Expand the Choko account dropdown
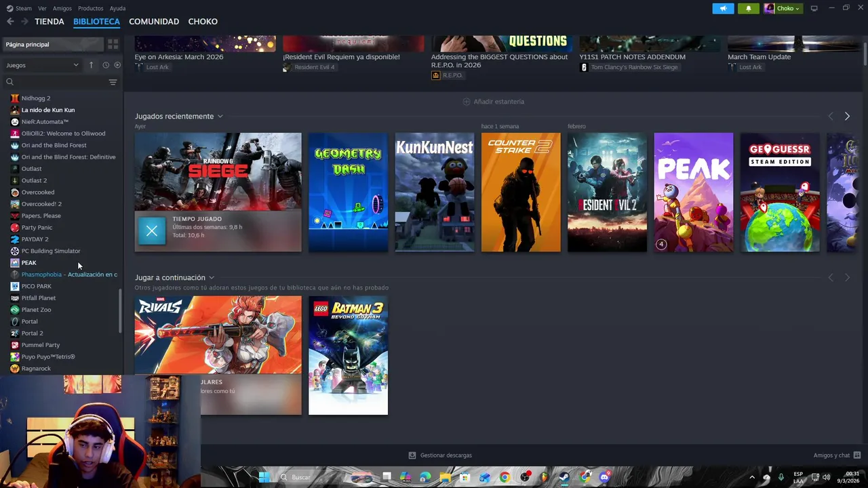 pyautogui.click(x=783, y=8)
